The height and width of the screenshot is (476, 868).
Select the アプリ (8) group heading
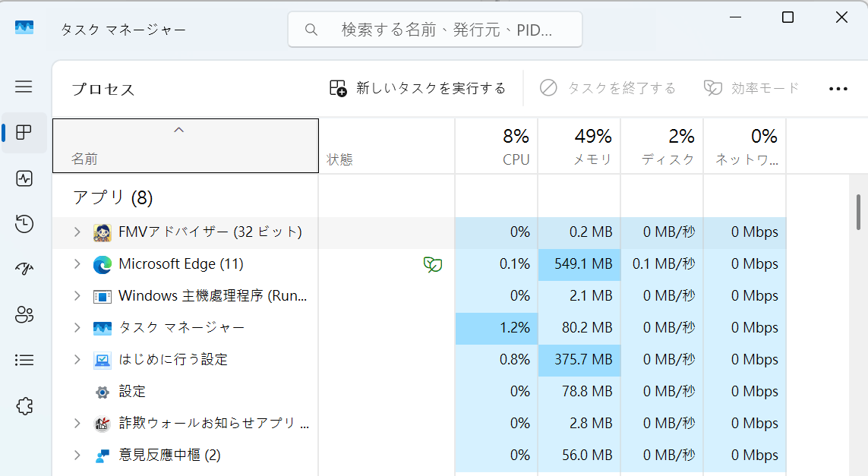113,197
